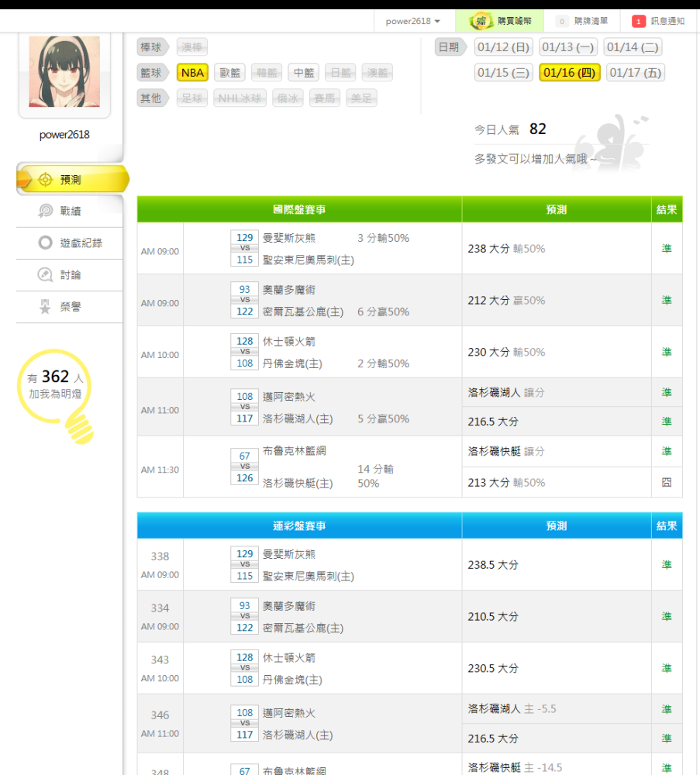Click the swirl icon beside 戰績
This screenshot has width=700, height=775.
pos(45,211)
